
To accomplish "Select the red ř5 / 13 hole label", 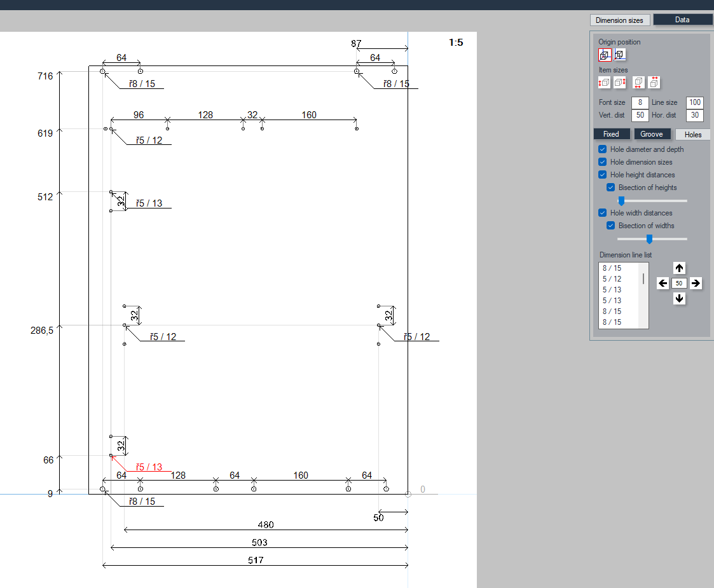I will [x=149, y=467].
